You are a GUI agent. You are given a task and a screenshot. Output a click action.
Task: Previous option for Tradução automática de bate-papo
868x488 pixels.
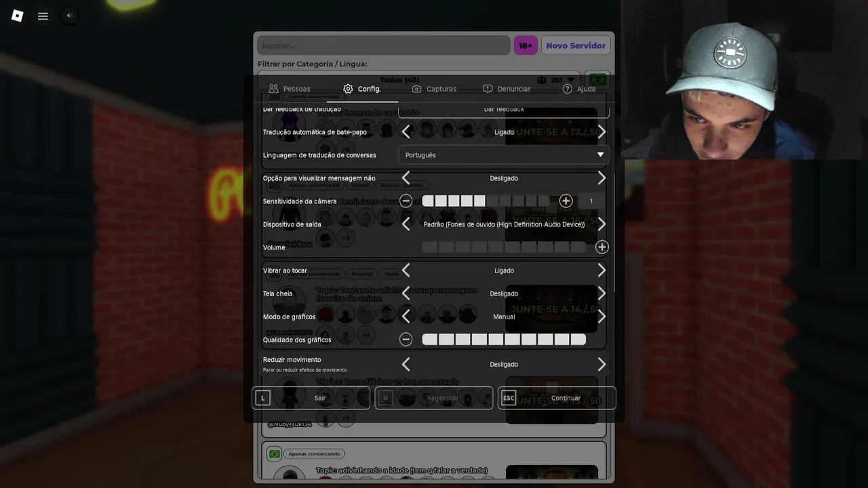(x=406, y=131)
